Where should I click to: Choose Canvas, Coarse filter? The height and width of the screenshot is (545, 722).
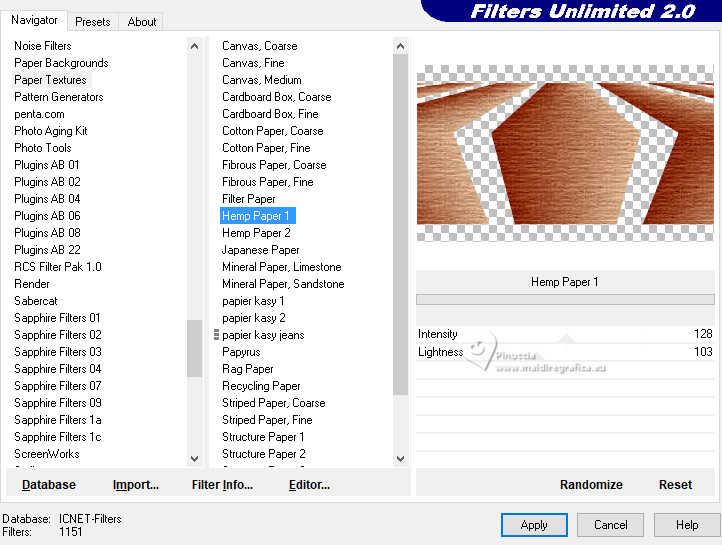click(260, 46)
